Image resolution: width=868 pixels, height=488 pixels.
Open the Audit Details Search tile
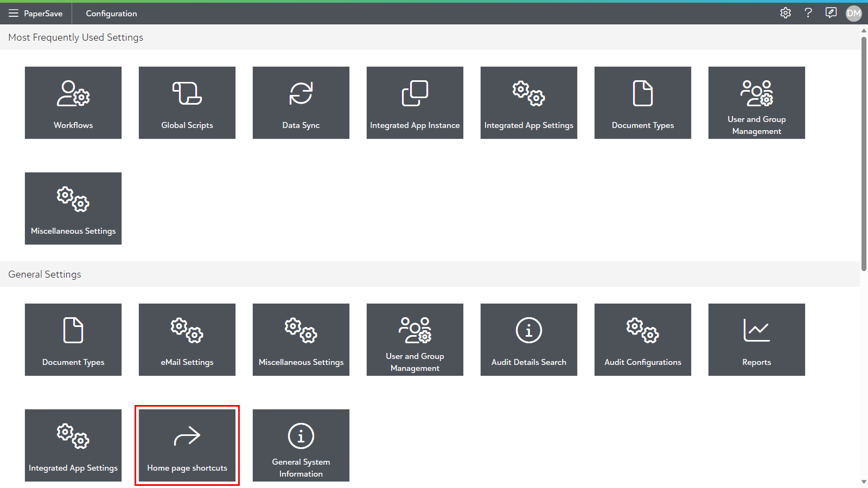[x=529, y=339]
